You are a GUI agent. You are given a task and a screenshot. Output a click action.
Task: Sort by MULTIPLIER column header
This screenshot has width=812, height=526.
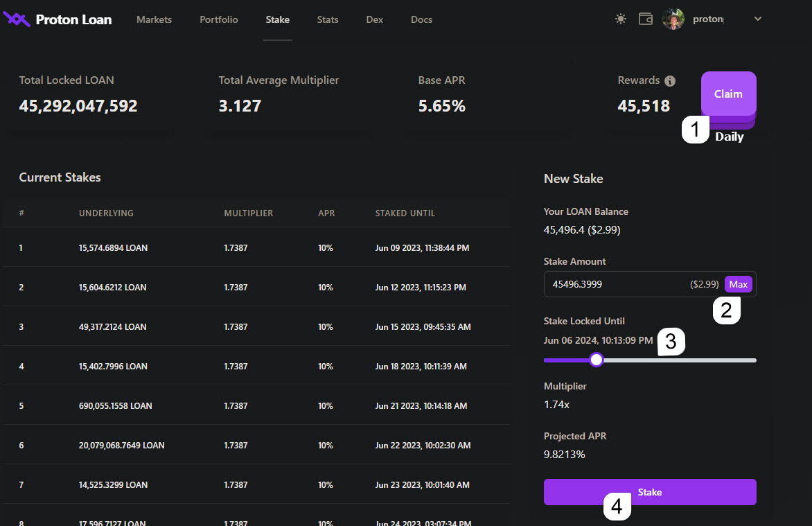pos(249,213)
